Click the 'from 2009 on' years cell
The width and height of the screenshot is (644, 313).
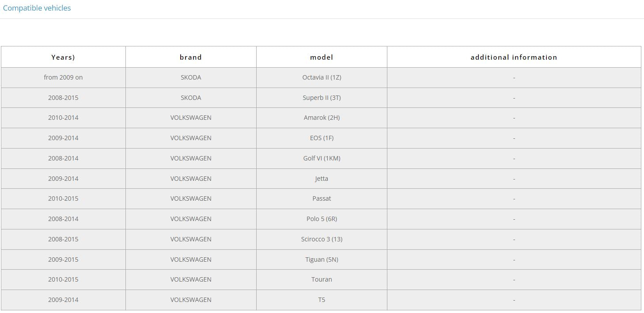[63, 77]
